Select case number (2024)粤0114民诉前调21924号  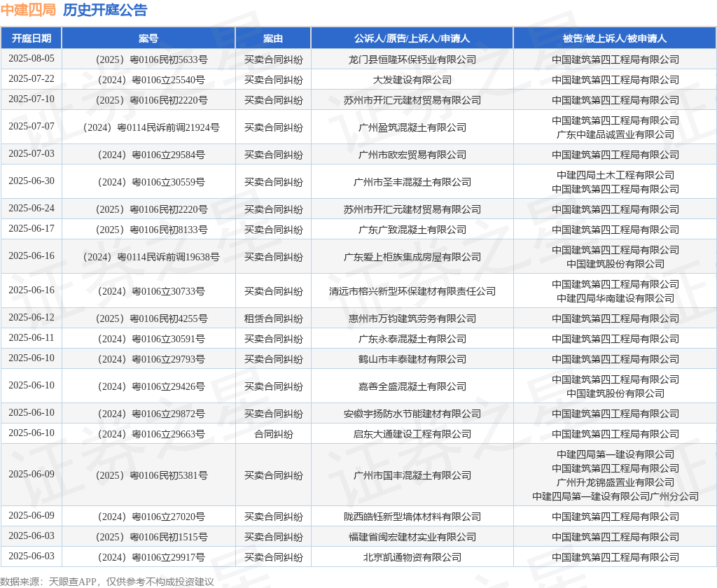151,127
